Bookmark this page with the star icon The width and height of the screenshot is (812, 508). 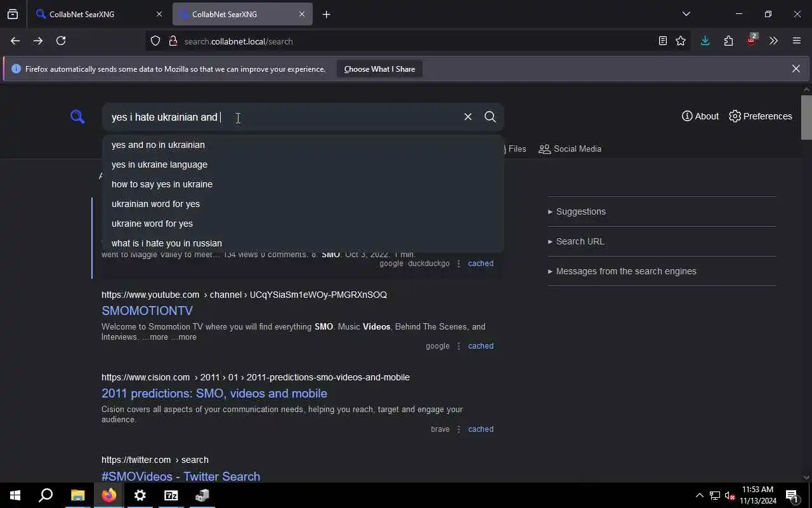681,41
